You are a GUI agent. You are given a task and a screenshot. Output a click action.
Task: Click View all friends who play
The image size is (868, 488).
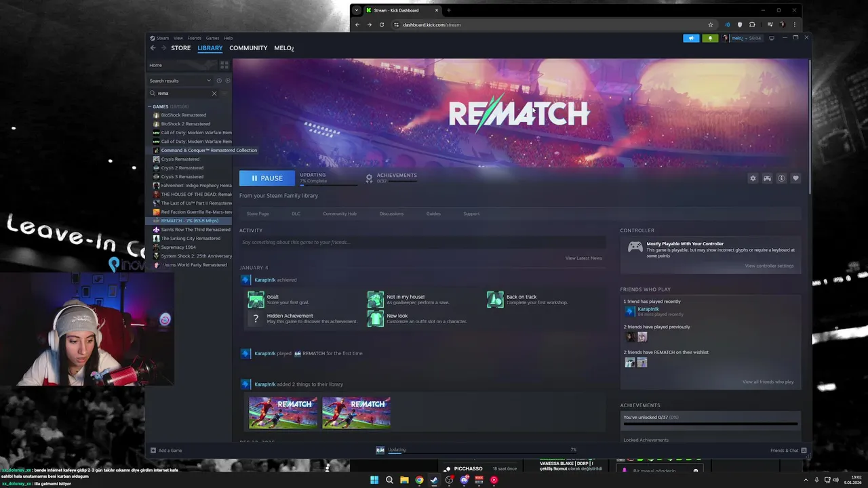point(768,382)
